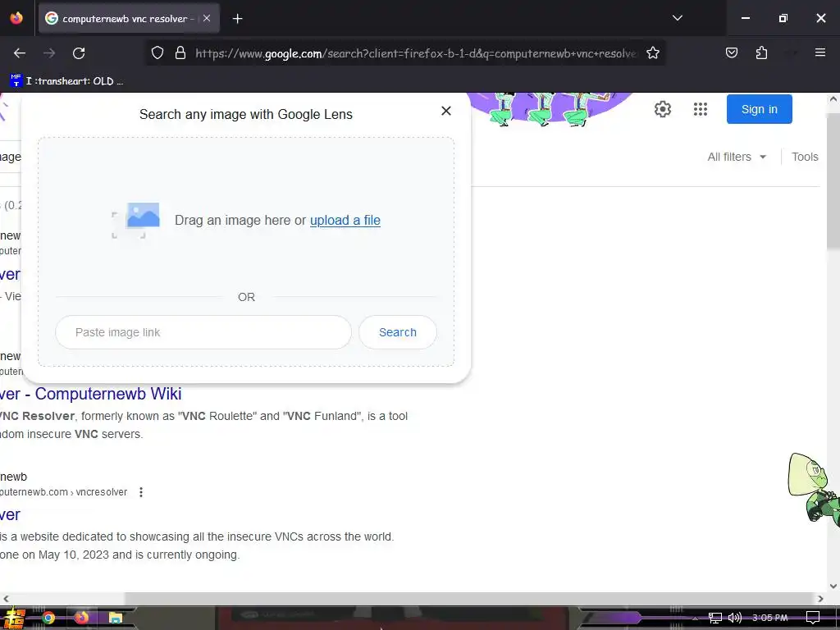Click the address bar URL
The width and height of the screenshot is (840, 630).
416,53
